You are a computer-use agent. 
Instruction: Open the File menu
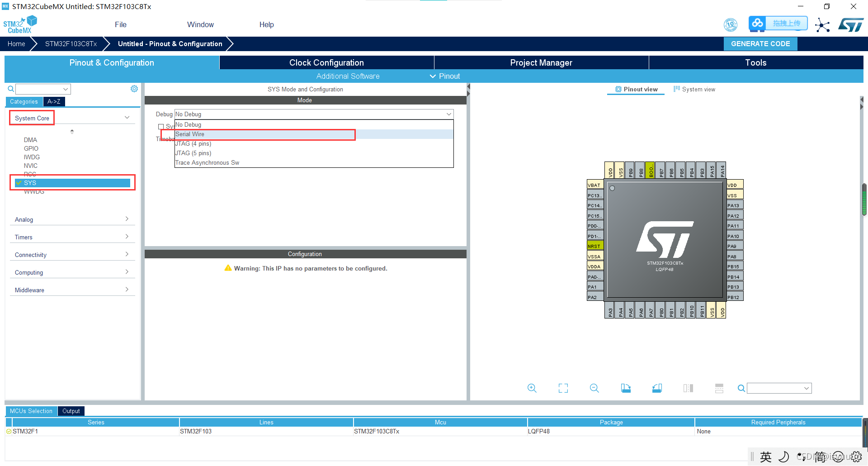[x=121, y=25]
